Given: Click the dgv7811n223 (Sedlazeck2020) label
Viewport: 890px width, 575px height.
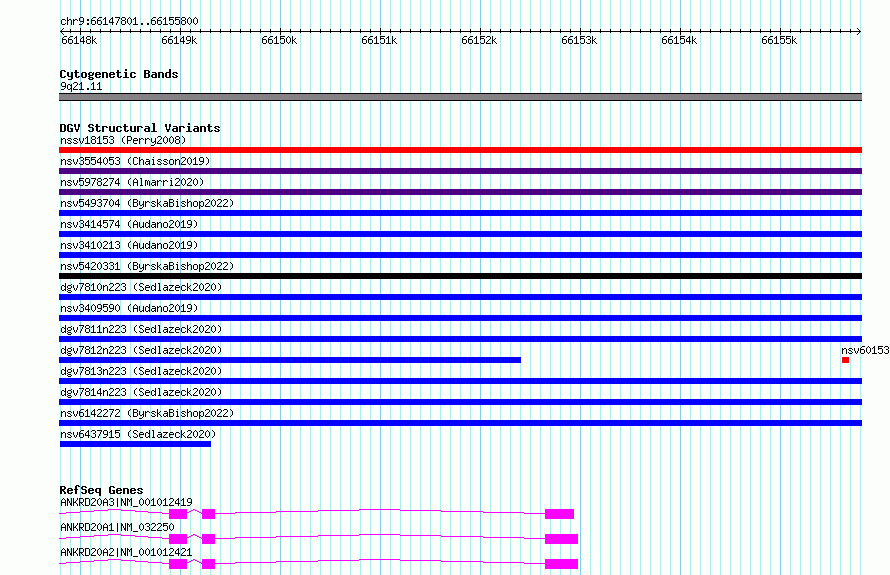Looking at the screenshot, I should point(141,329).
